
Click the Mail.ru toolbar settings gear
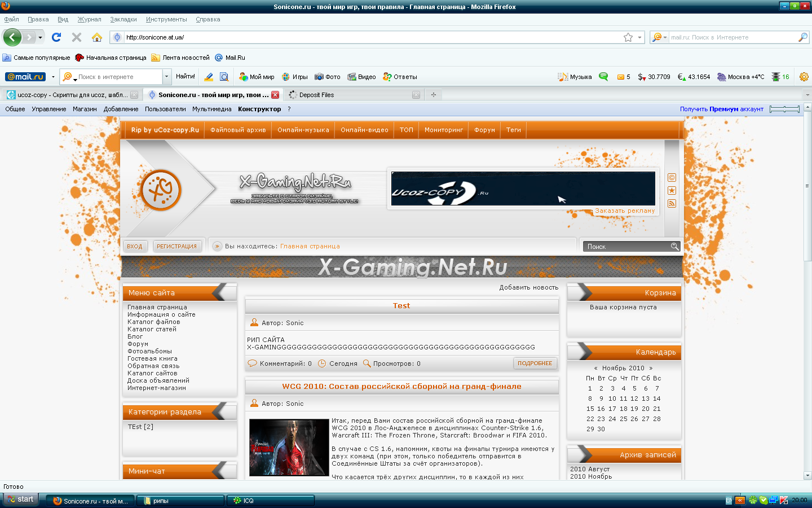tap(804, 77)
